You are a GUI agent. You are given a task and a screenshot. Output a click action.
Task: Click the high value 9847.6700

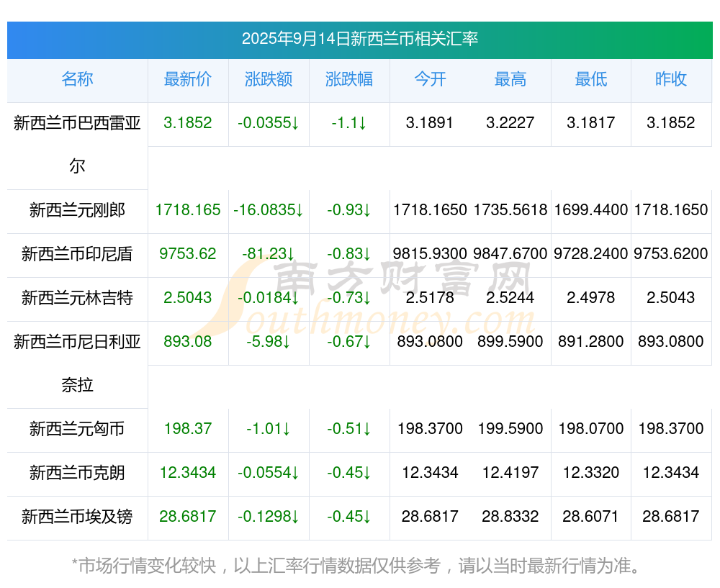510,253
